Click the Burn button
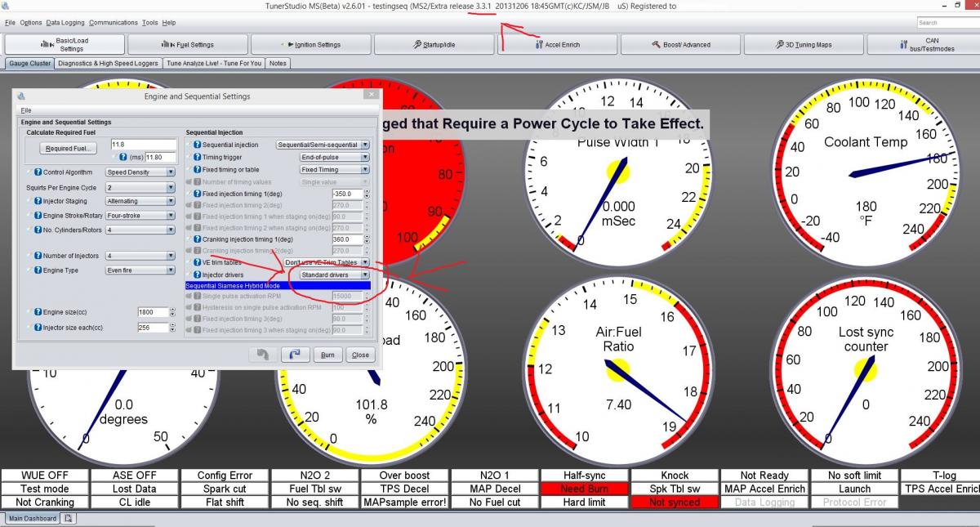The image size is (980, 527). 327,355
